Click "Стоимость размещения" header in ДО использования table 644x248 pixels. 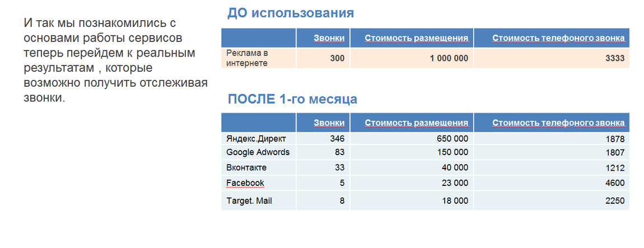pos(417,38)
